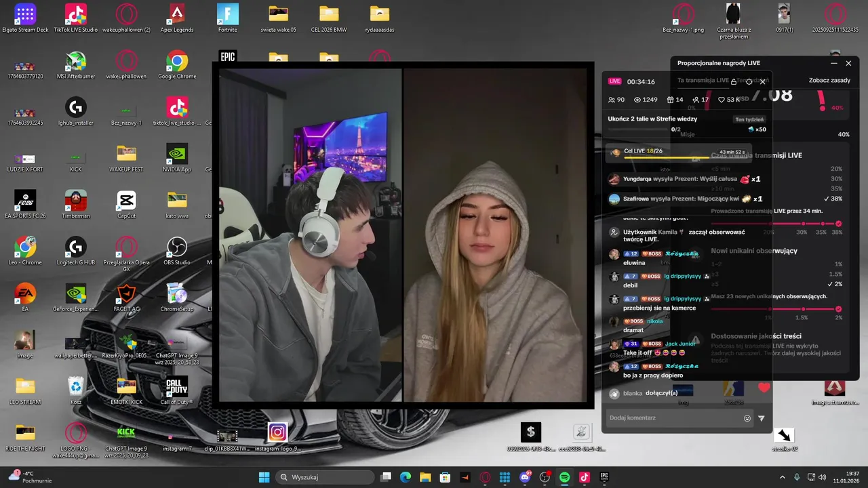Image resolution: width=868 pixels, height=488 pixels.
Task: Open Task View from the taskbar
Action: (386, 477)
